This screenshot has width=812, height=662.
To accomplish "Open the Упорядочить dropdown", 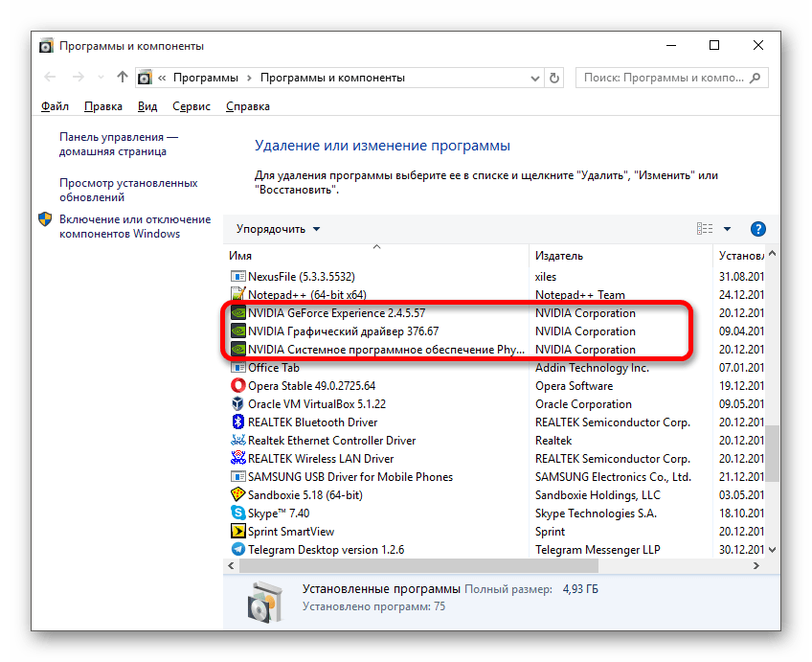I will (x=279, y=229).
